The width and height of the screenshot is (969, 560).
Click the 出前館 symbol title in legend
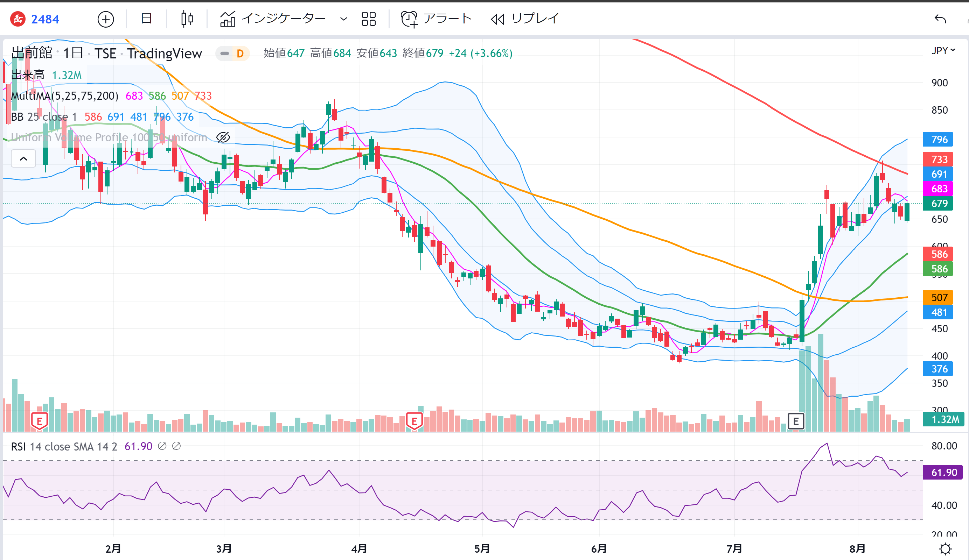click(32, 53)
